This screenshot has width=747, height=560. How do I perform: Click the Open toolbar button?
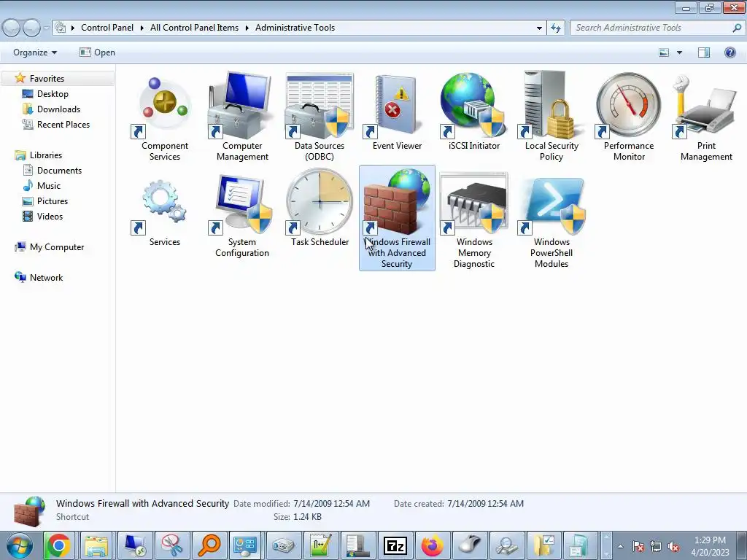pos(97,52)
